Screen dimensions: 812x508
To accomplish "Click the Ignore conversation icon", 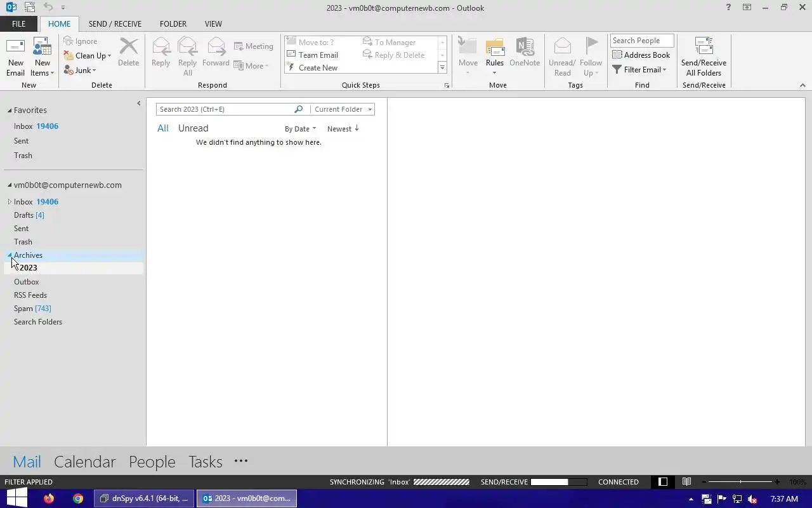I will pyautogui.click(x=81, y=41).
